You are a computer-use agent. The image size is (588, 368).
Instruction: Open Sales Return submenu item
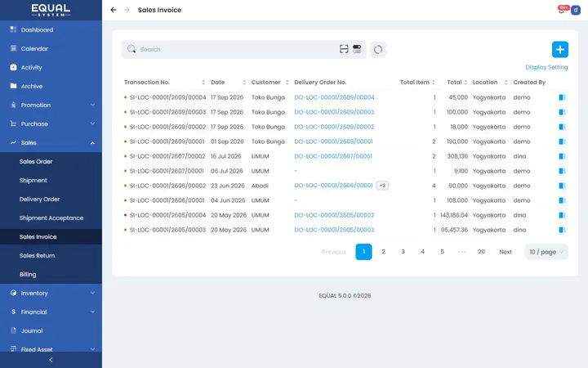coord(51,255)
